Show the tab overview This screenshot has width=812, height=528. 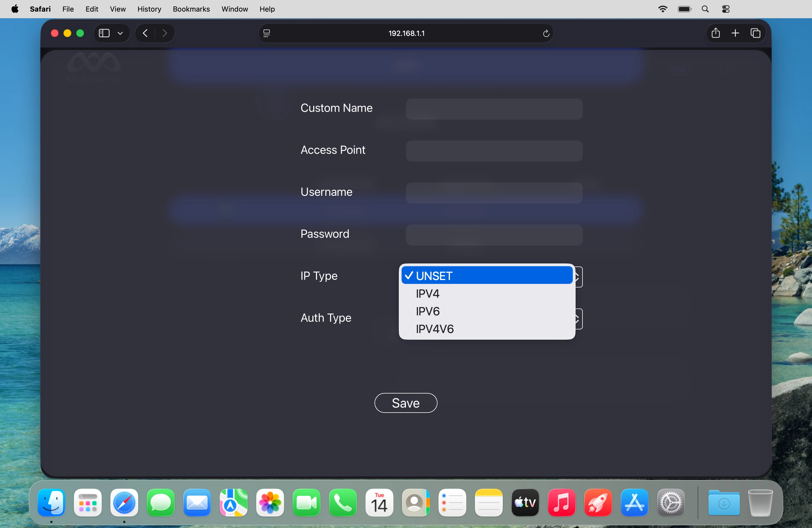pyautogui.click(x=755, y=33)
